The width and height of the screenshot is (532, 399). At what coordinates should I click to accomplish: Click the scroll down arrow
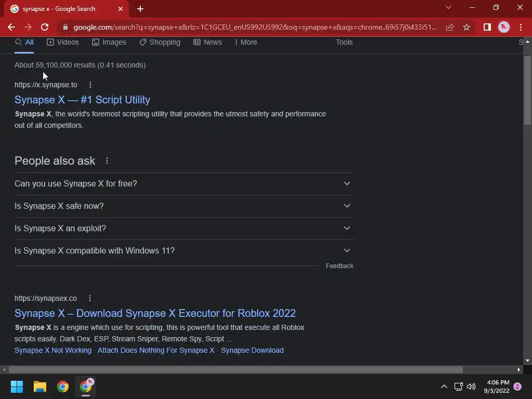point(527,361)
